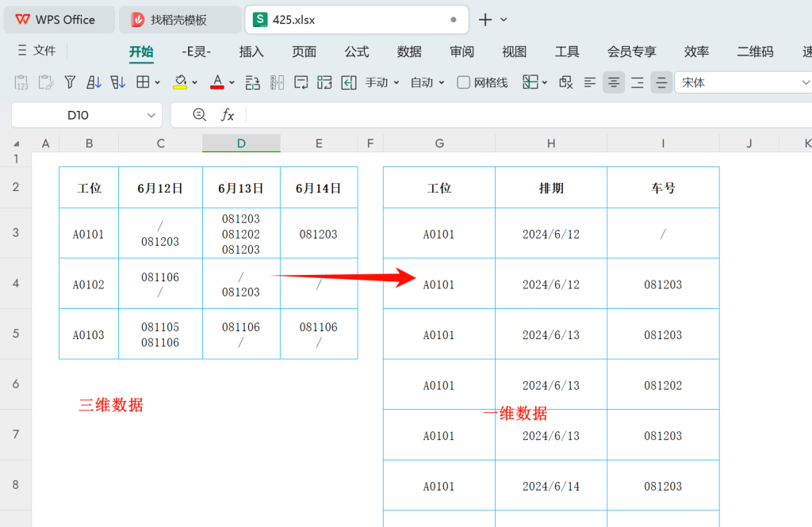Viewport: 812px width, 527px height.
Task: Sort descending with the second sort icon
Action: point(117,82)
